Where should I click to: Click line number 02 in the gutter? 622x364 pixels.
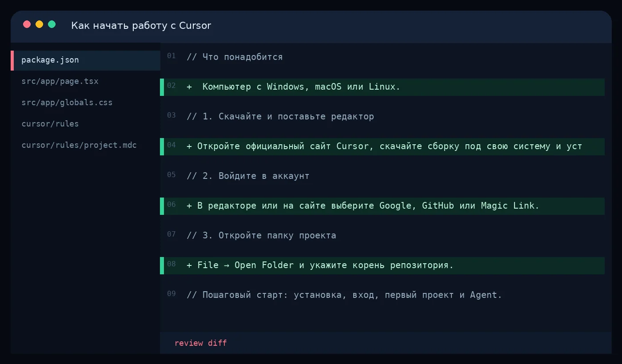tap(171, 86)
